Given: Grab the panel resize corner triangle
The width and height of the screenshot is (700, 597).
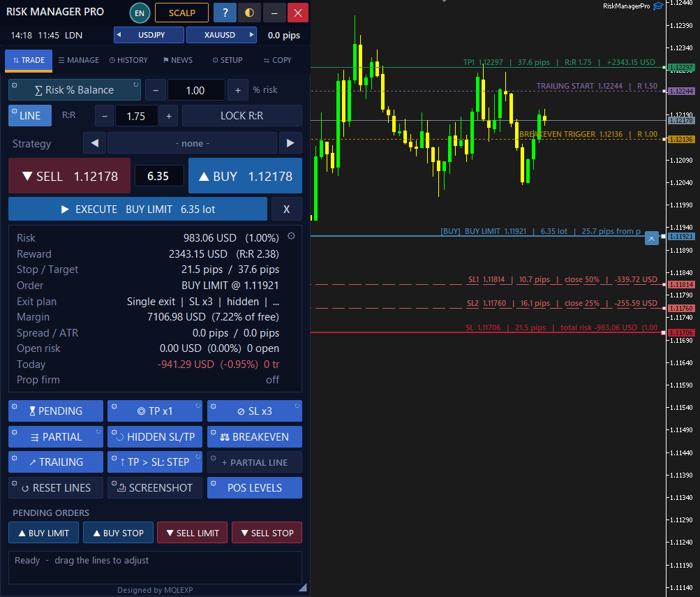Looking at the screenshot, I should [x=303, y=587].
